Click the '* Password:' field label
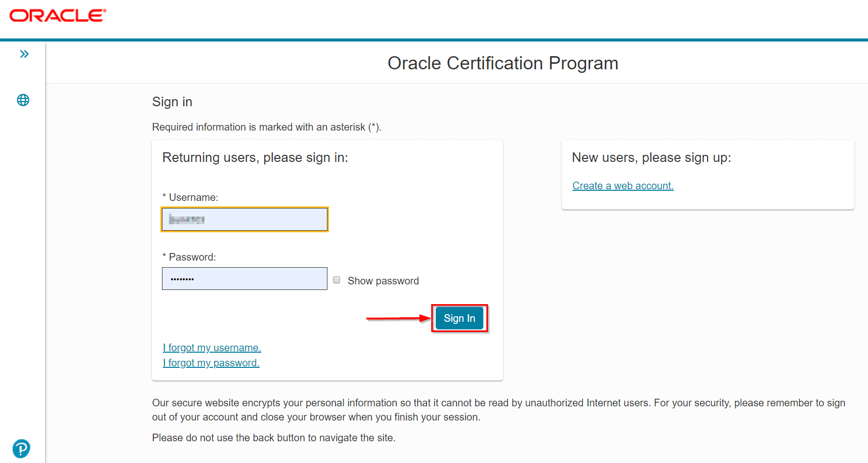 [x=189, y=257]
